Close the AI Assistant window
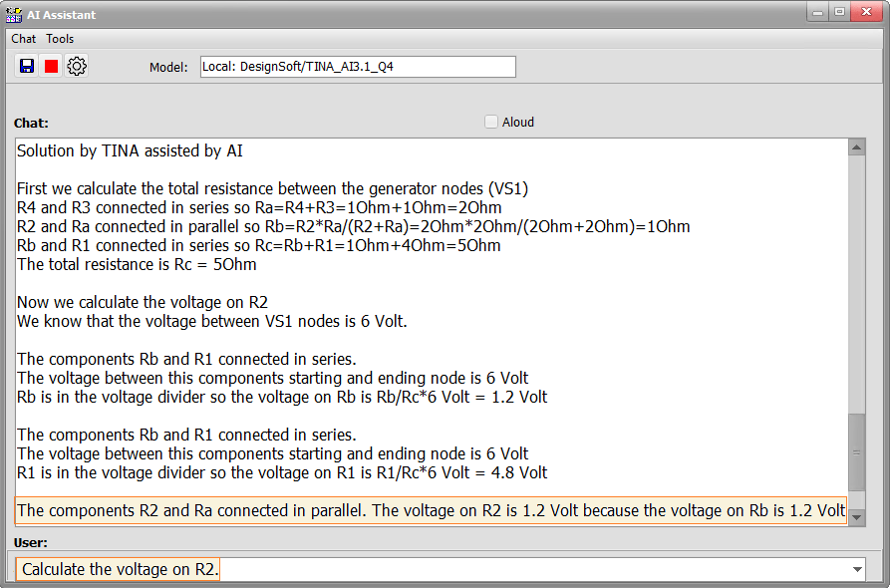This screenshot has width=890, height=588. coord(866,12)
